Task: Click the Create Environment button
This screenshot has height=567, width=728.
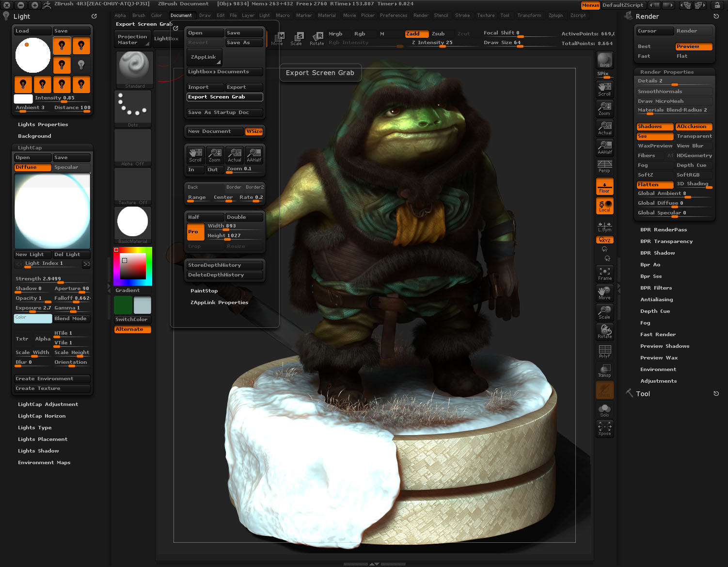Action: click(x=52, y=379)
